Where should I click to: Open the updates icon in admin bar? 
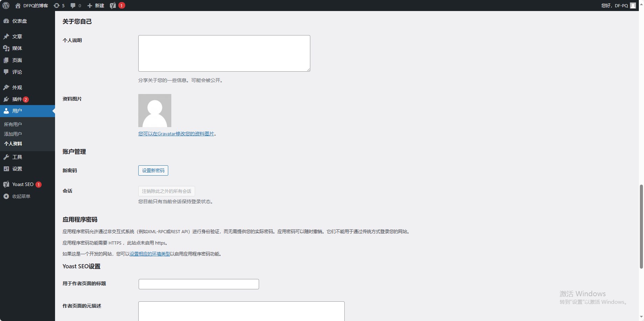59,6
